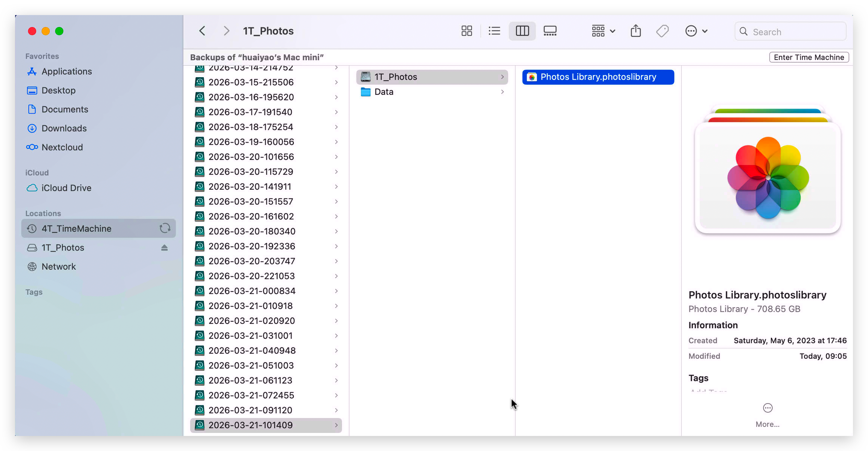Open iCloud Drive in sidebar

66,188
